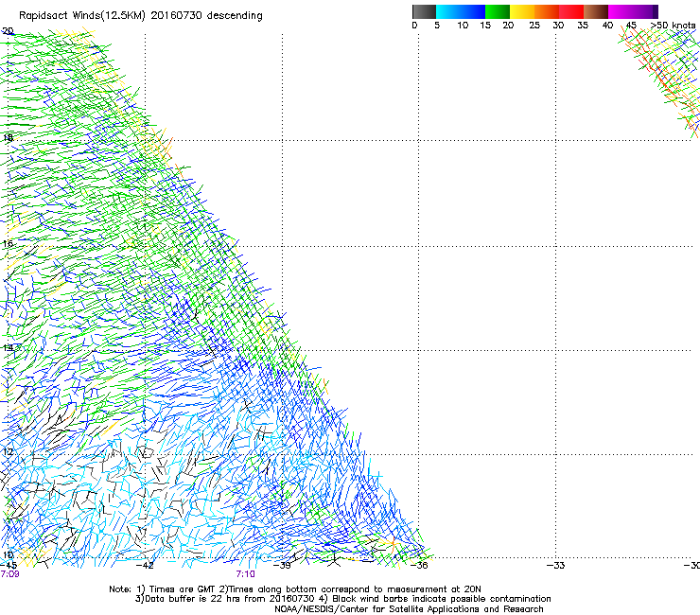
Task: Pick the red 30-35 knots legend swatch
Action: click(571, 11)
